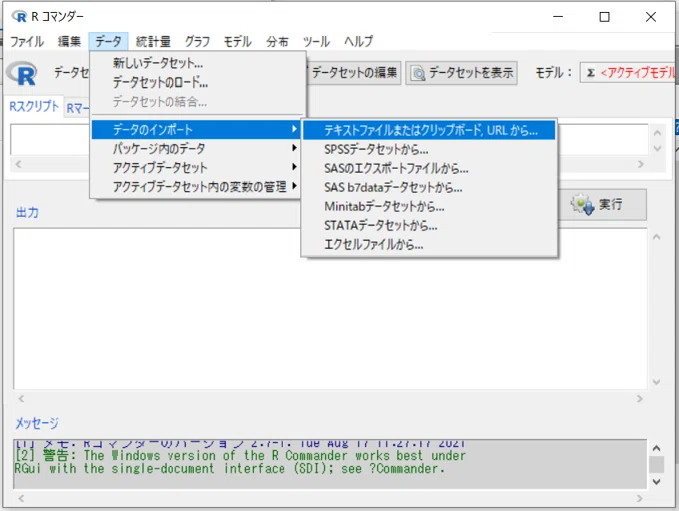Click the messages pane scroll down arrow
This screenshot has height=511, width=679.
(x=656, y=482)
